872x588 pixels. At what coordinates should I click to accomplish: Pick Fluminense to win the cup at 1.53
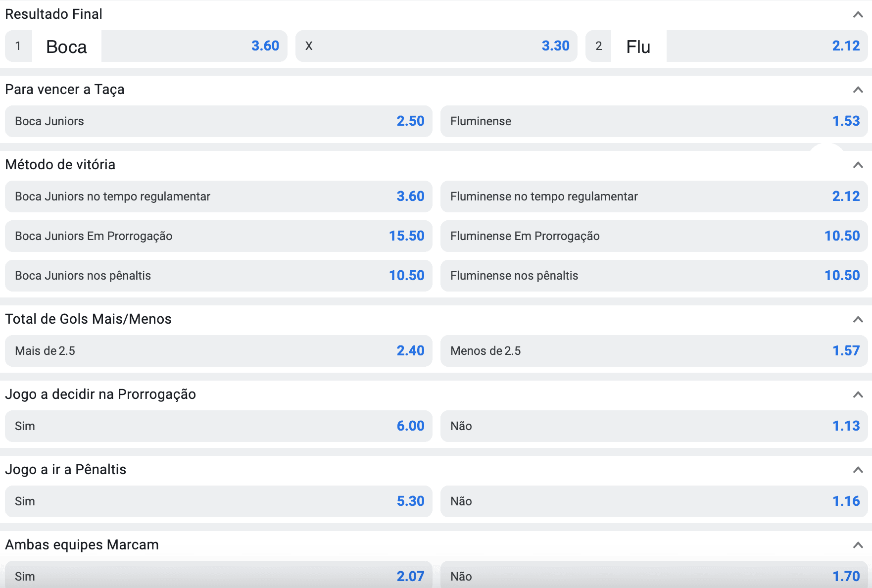click(654, 121)
